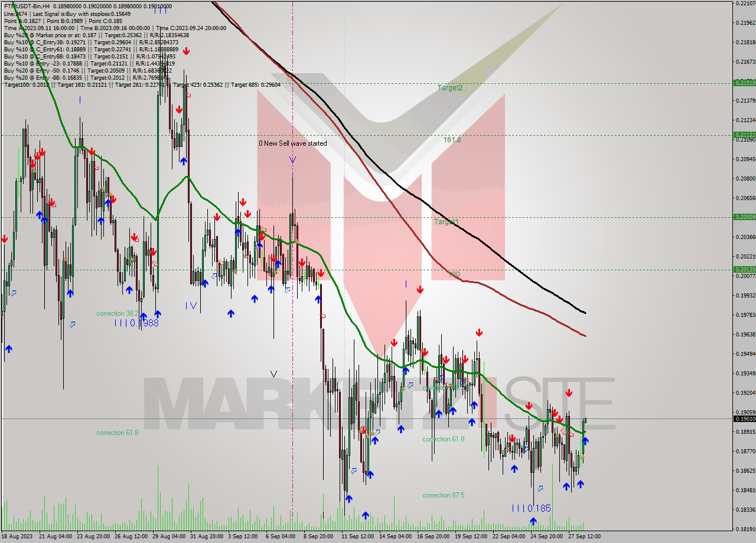The image size is (756, 543).
Task: Click the current price tag 0.19010
Action: click(744, 418)
